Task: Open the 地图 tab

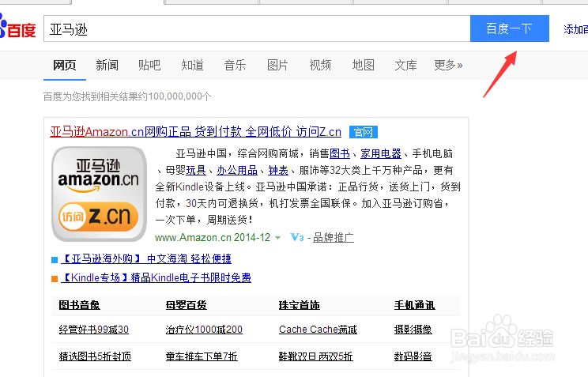Action: click(363, 66)
